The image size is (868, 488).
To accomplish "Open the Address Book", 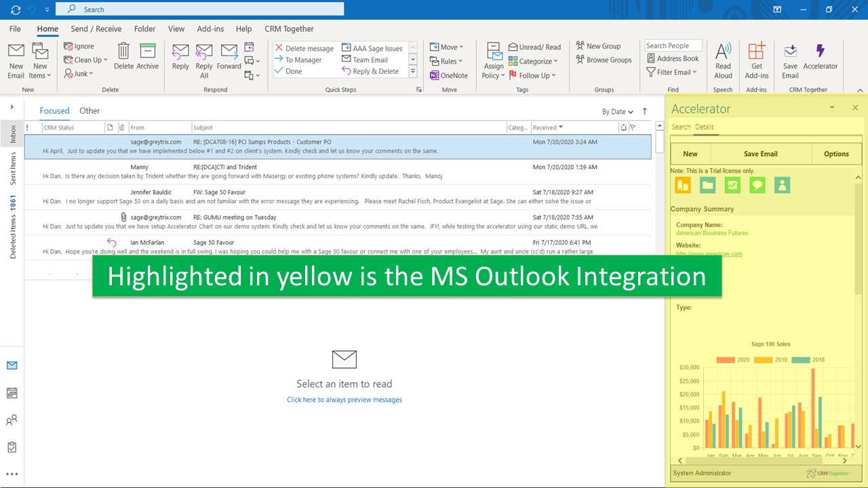I will point(672,58).
